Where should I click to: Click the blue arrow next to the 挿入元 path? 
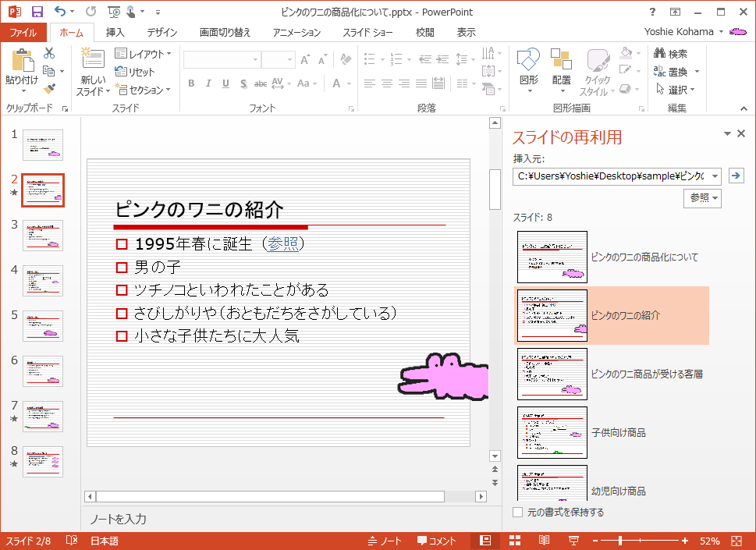point(735,176)
